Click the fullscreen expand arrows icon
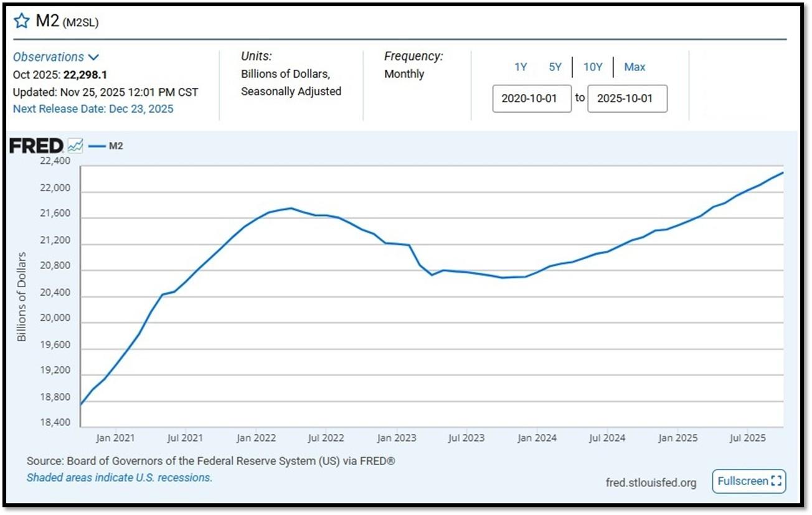This screenshot has height=515, width=812. click(x=775, y=481)
